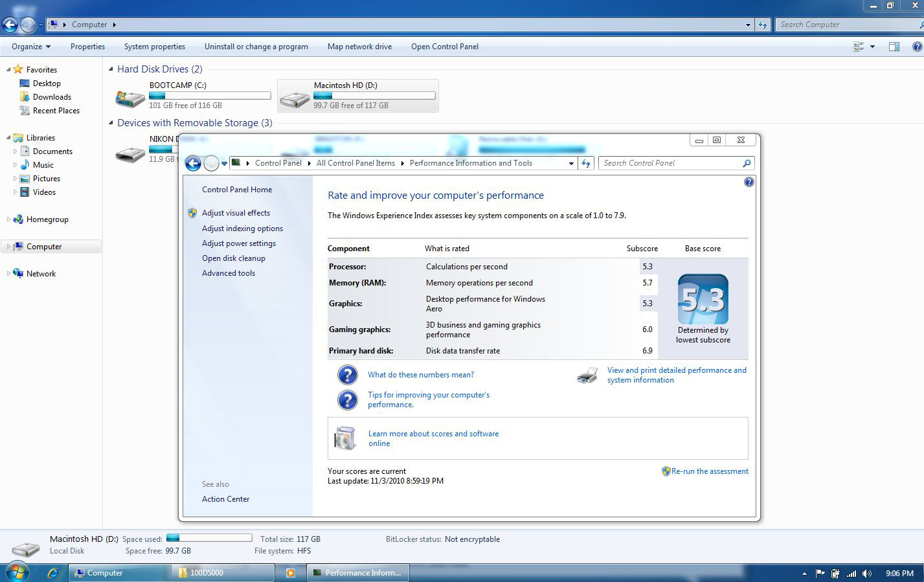Refresh the Control Panel address bar
This screenshot has width=924, height=582.
click(586, 163)
